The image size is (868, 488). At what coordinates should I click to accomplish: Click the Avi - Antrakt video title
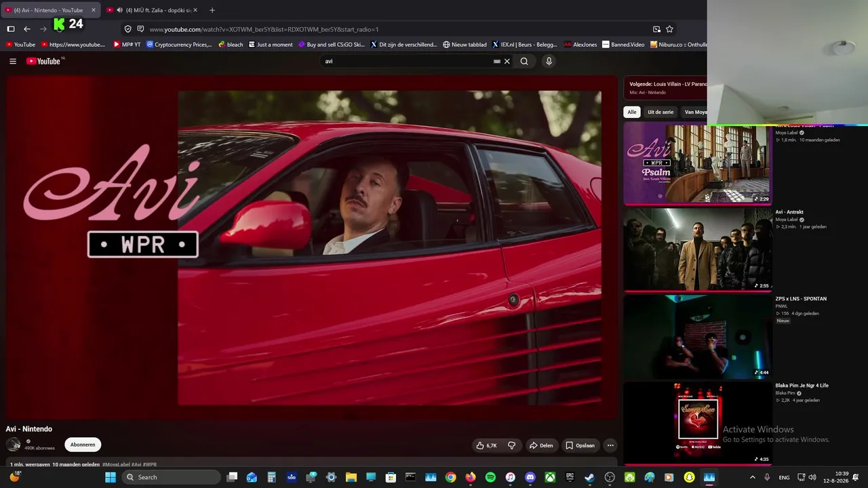pos(789,212)
